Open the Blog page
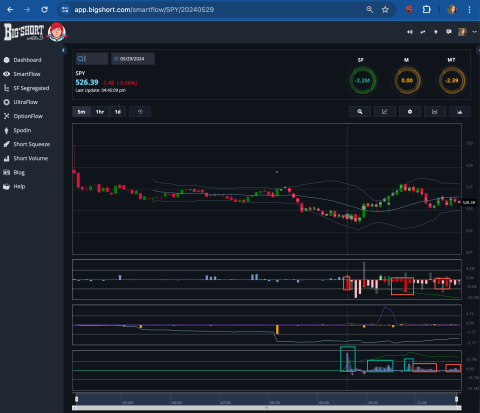Image resolution: width=480 pixels, height=413 pixels. [14, 172]
